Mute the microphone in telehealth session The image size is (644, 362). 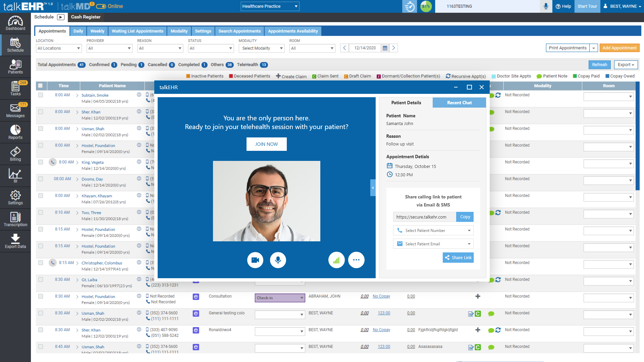[278, 260]
